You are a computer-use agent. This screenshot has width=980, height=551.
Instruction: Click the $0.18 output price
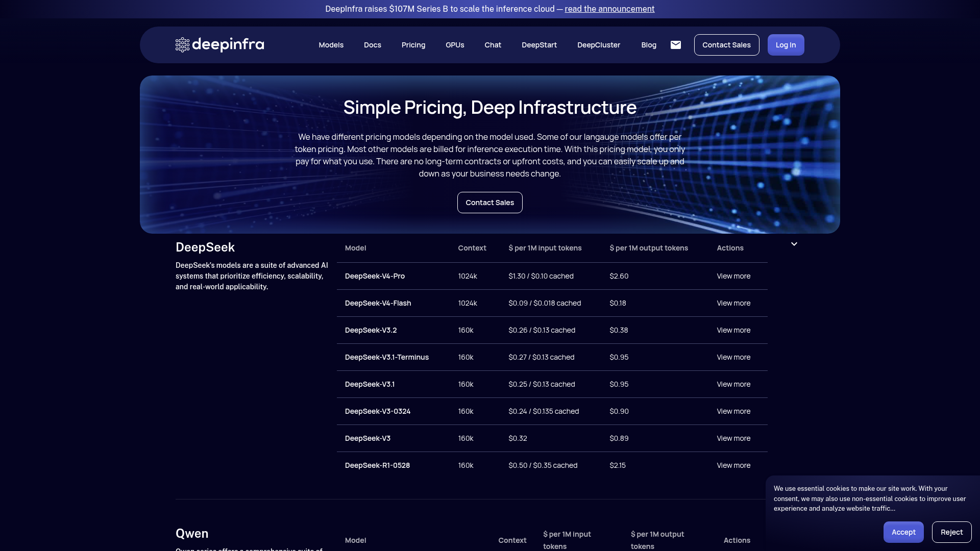(x=618, y=303)
